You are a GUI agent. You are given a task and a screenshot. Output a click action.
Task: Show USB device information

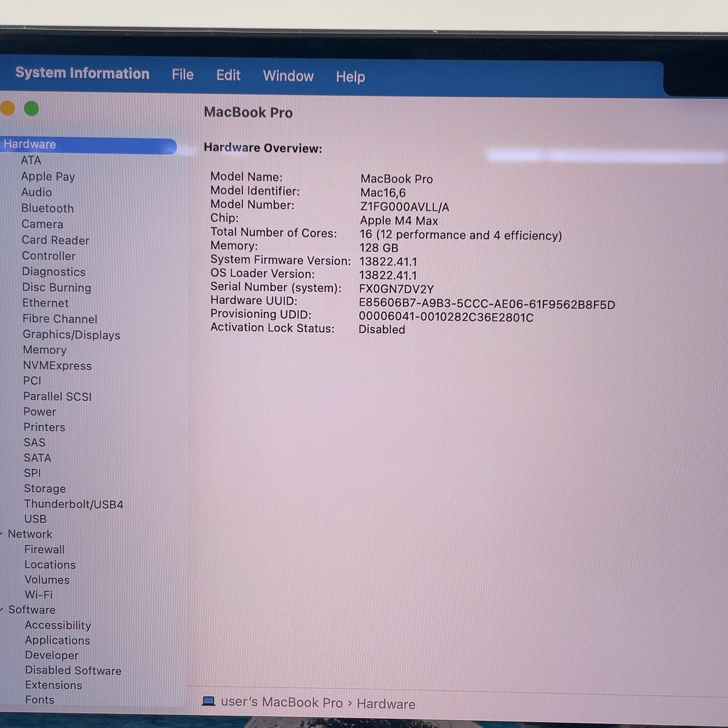pyautogui.click(x=35, y=519)
